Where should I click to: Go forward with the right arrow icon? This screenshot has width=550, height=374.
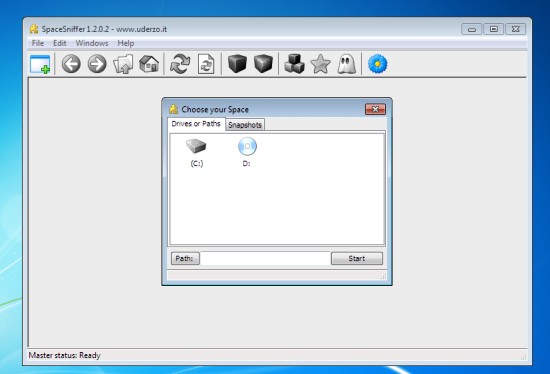[97, 64]
